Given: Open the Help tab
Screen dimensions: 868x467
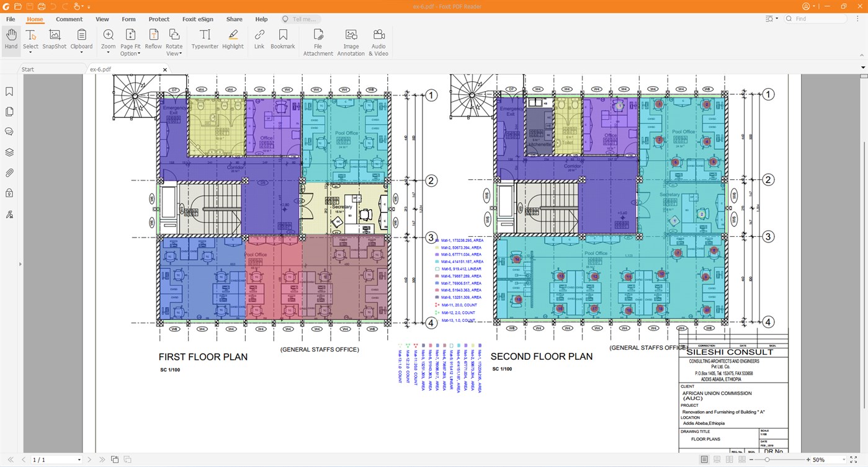Looking at the screenshot, I should [x=261, y=19].
